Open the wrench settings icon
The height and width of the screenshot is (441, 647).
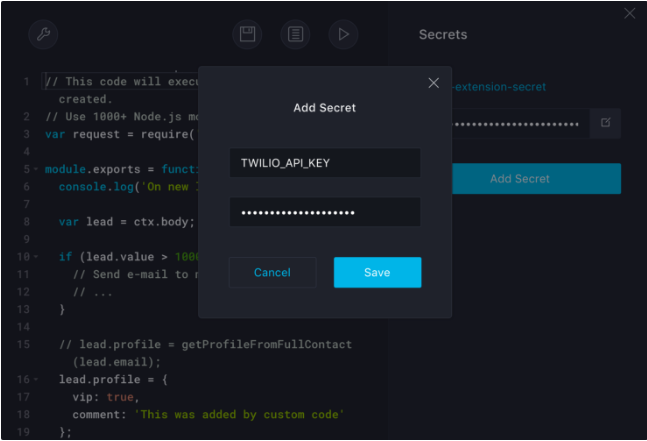click(x=43, y=34)
